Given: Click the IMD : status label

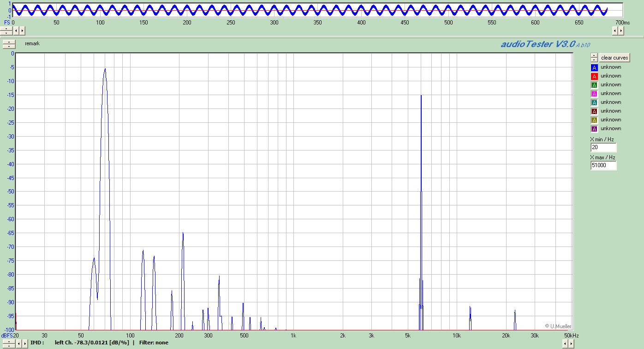Looking at the screenshot, I should (x=37, y=343).
